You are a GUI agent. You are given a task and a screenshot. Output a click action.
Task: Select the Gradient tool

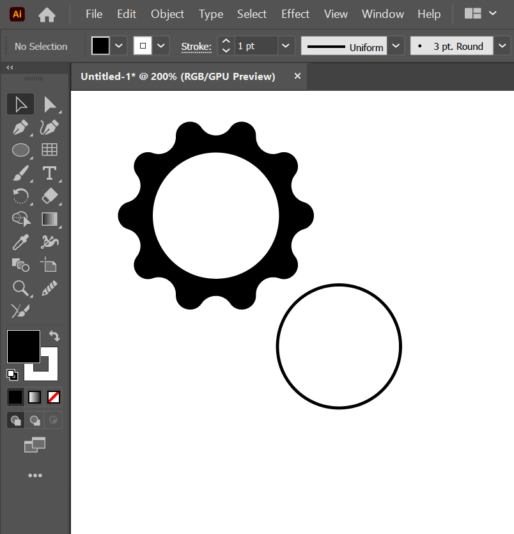pyautogui.click(x=50, y=219)
